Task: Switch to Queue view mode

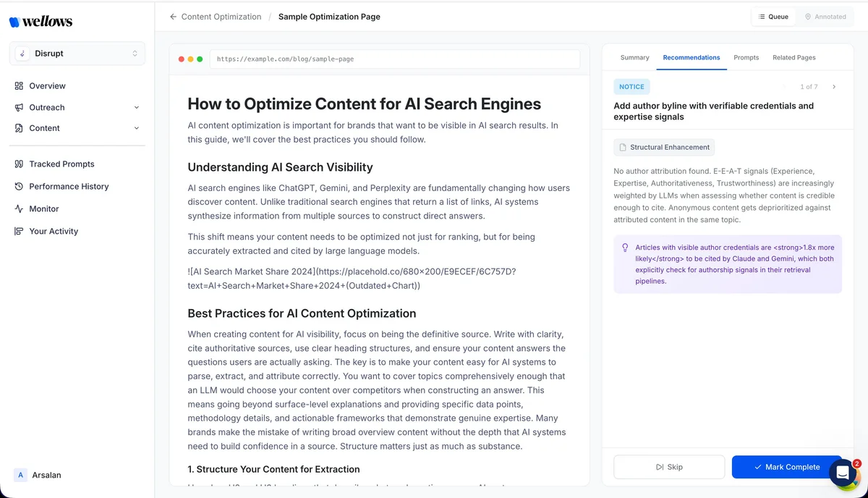Action: [773, 17]
